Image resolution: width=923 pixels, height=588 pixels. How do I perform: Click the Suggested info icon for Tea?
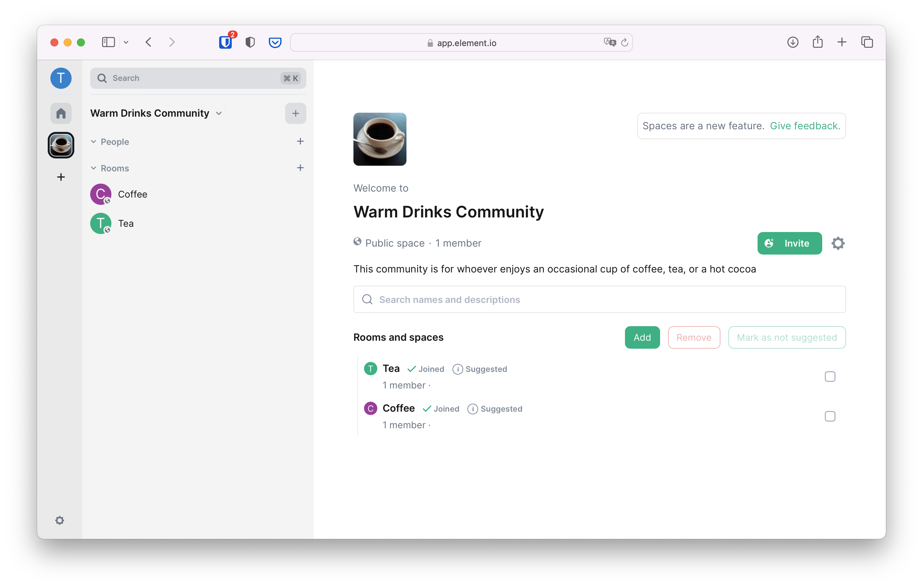point(457,369)
